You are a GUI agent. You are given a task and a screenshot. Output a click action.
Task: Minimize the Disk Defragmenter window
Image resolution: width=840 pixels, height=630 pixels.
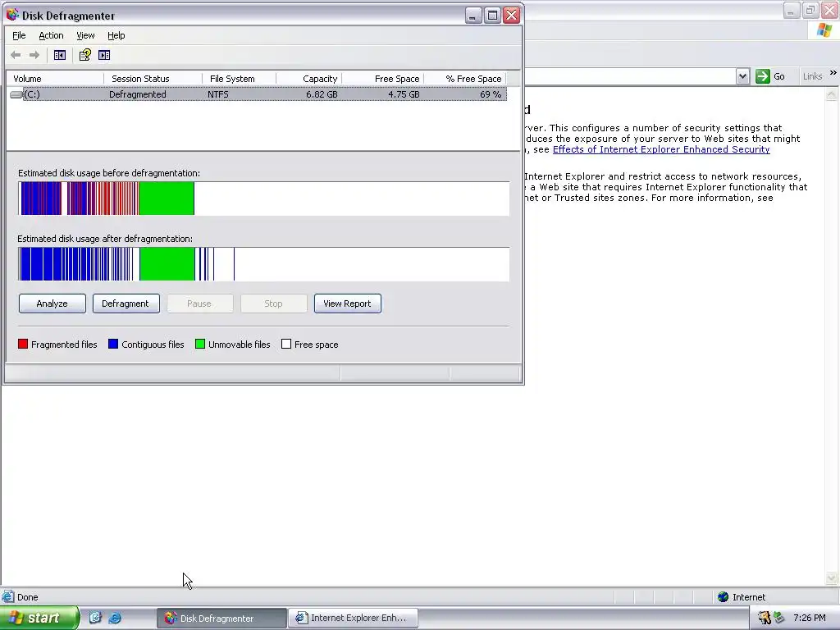[x=473, y=15]
